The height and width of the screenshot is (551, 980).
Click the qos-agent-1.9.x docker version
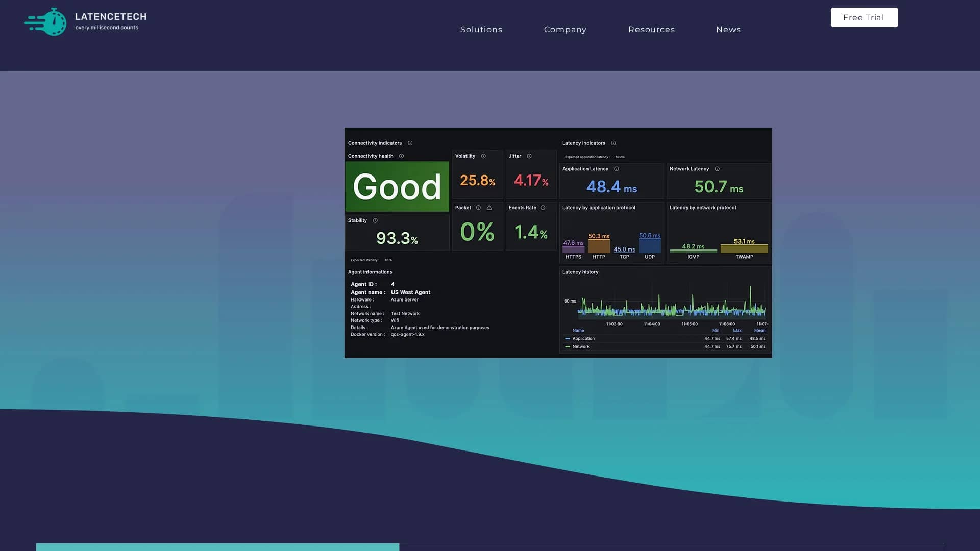[x=407, y=335]
